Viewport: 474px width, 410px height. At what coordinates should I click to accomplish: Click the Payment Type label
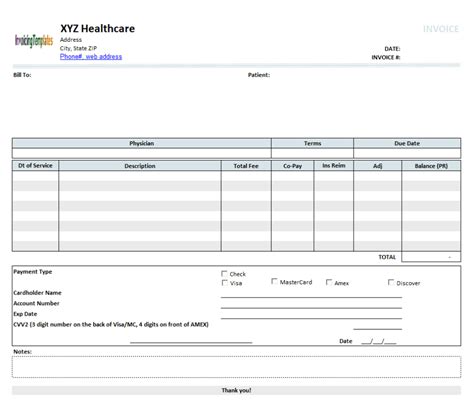click(x=33, y=272)
